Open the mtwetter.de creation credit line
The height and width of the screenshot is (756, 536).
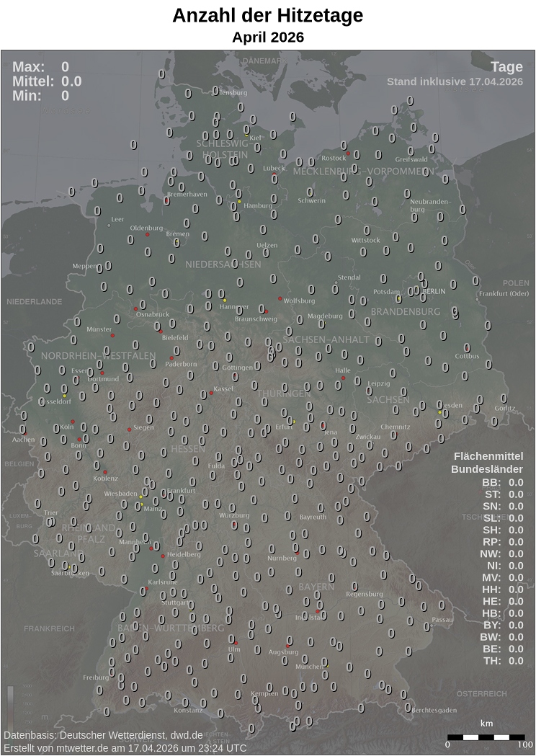[x=125, y=748]
